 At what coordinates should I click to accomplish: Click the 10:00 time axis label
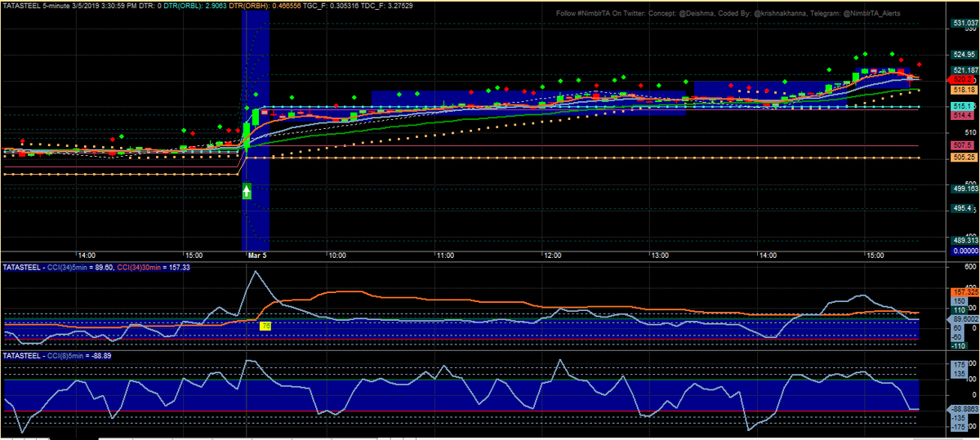(336, 256)
